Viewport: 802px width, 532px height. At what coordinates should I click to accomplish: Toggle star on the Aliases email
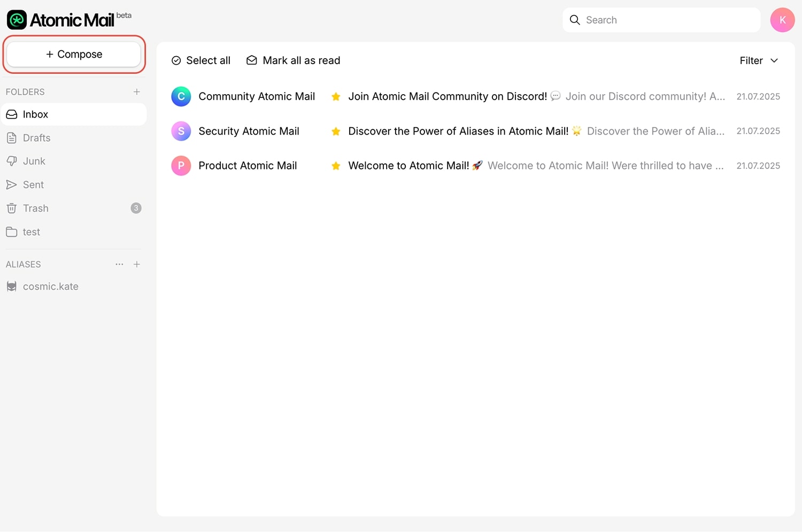click(336, 131)
